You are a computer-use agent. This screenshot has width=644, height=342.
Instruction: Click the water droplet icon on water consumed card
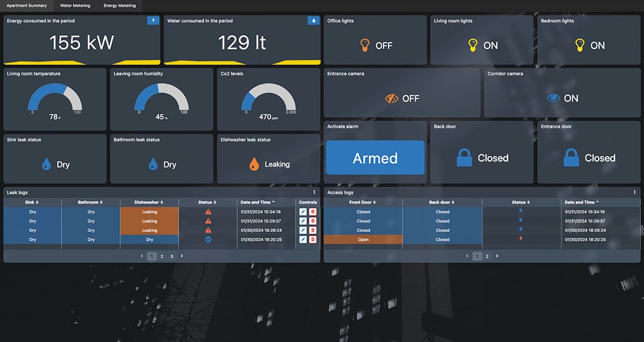(x=313, y=21)
